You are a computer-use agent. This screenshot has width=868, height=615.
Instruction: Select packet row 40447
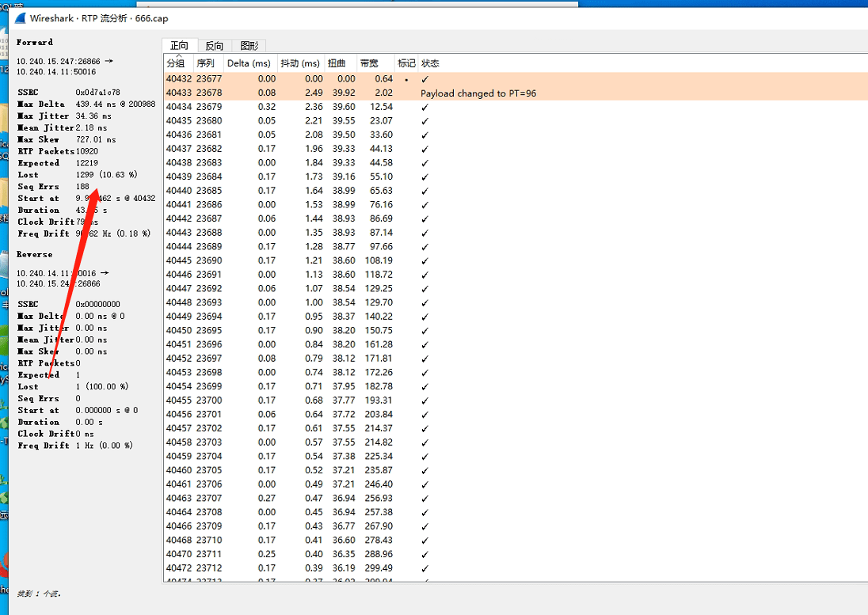[516, 288]
